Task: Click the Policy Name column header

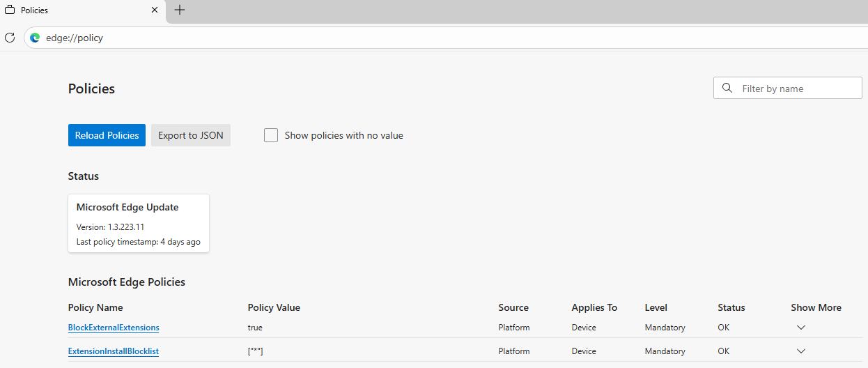Action: click(95, 307)
